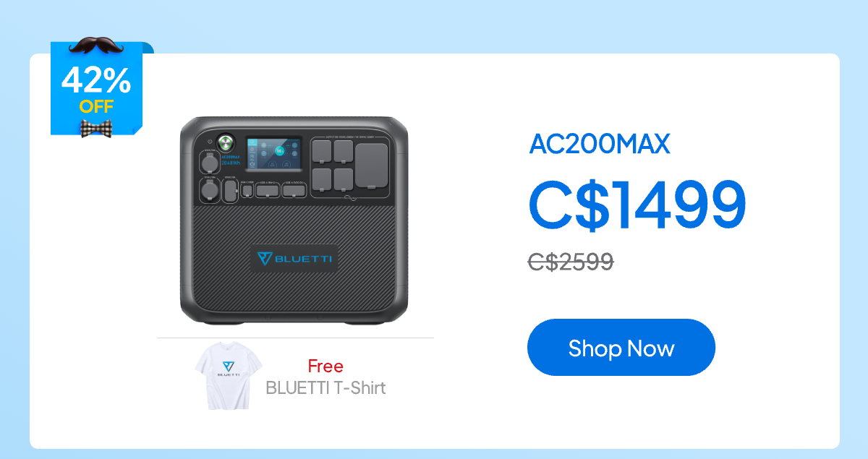Click the top-left small AC outlet cover
The width and height of the screenshot is (868, 459).
(322, 151)
